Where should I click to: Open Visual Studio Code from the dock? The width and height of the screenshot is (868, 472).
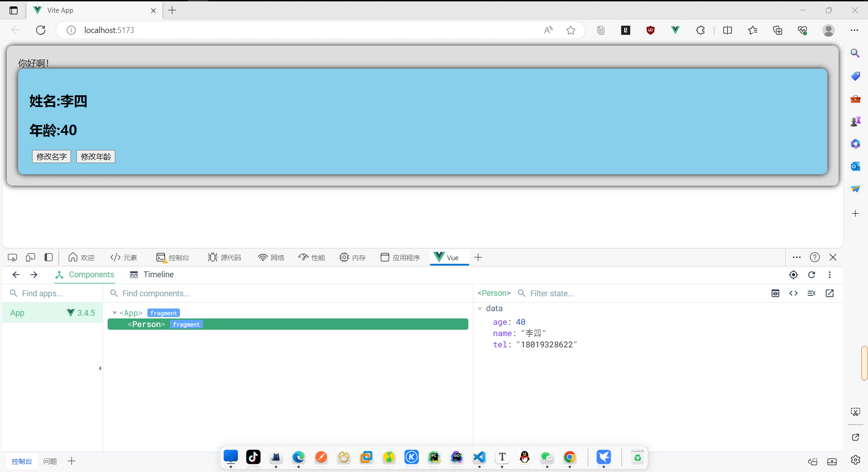coord(479,457)
